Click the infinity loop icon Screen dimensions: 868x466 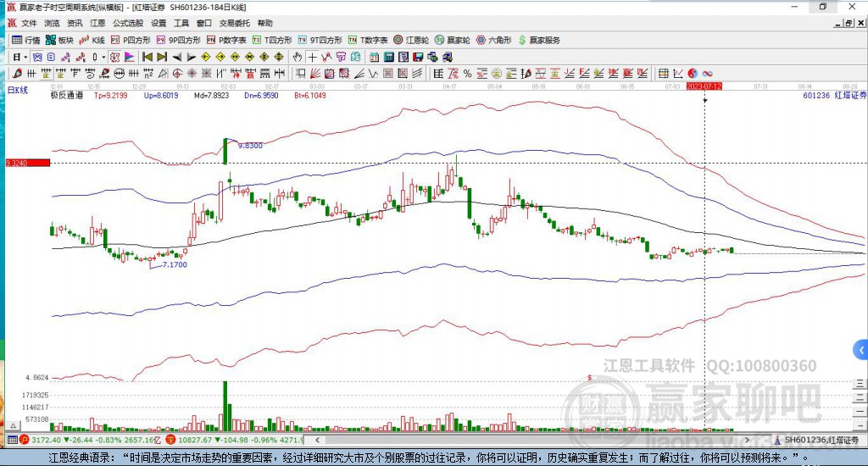click(707, 73)
